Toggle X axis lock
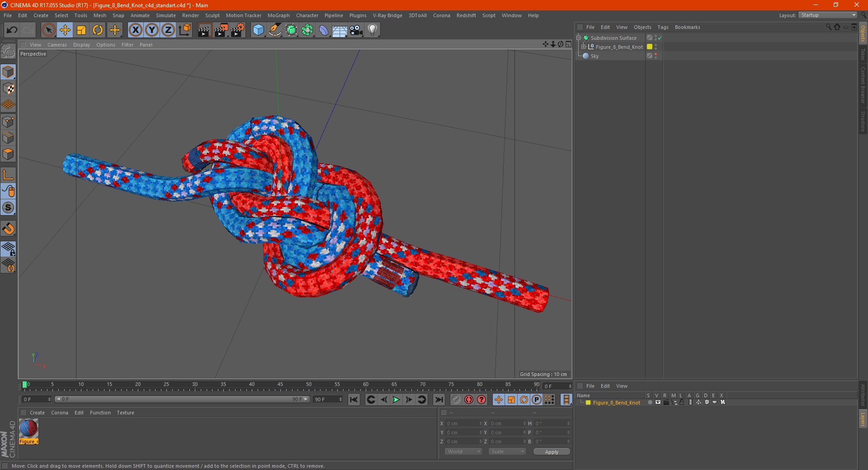868x470 pixels. pos(135,30)
